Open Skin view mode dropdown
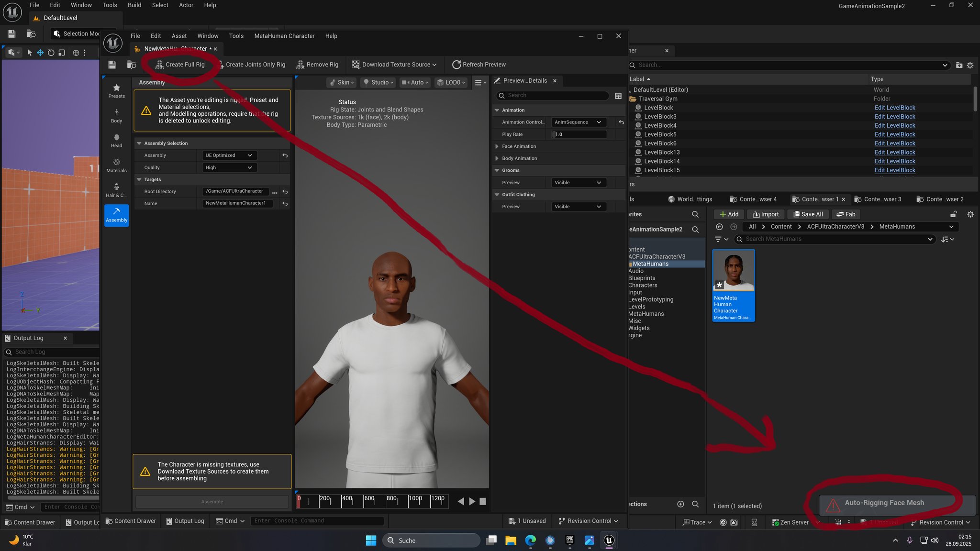 342,82
